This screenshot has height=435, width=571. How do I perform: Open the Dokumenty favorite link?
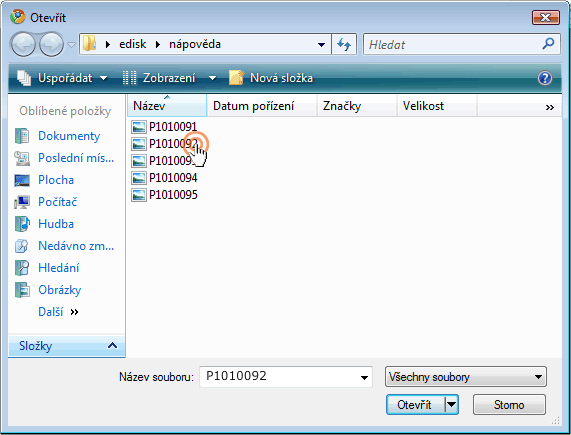point(69,136)
